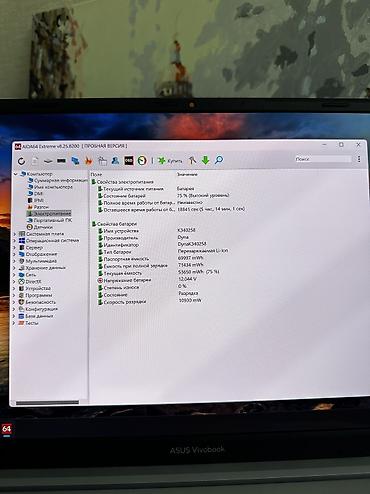Click the Паспортная ёмкость row
The width and height of the screenshot is (370, 494).
(151, 259)
